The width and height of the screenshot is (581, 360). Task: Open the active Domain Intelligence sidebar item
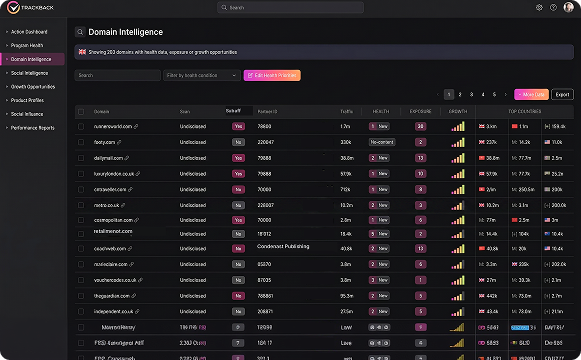tap(33, 59)
